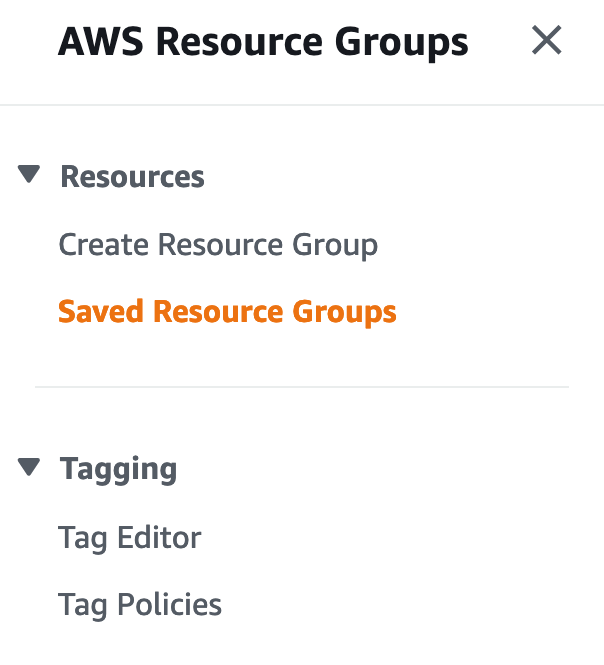Screen dimensions: 604x665
Task: Select Tag Editor under Tagging
Action: pyautogui.click(x=130, y=538)
